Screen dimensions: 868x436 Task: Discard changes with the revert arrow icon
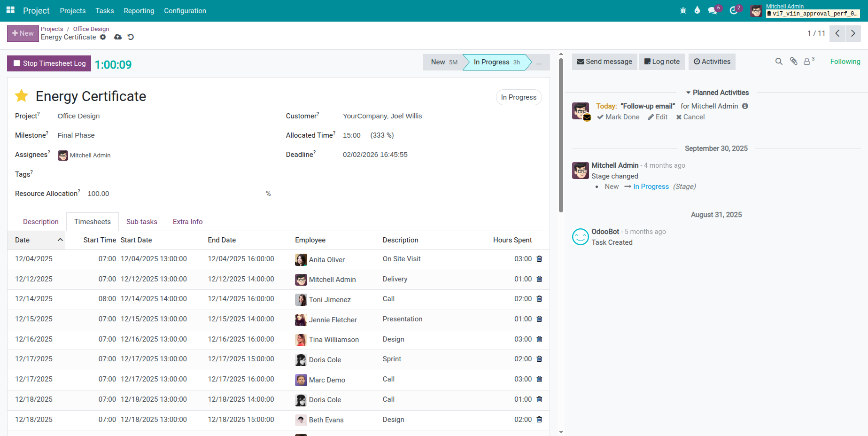(130, 37)
